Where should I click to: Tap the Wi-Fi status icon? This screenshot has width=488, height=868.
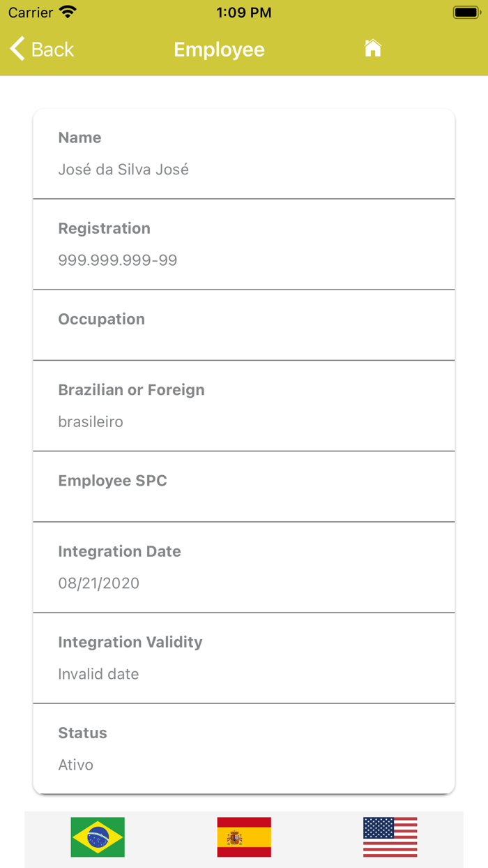68,12
